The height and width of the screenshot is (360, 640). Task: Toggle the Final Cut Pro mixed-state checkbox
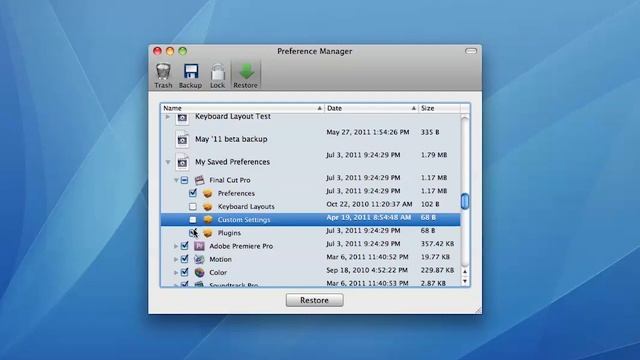coord(184,180)
